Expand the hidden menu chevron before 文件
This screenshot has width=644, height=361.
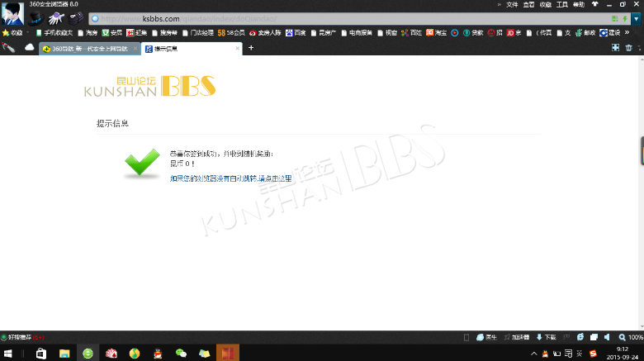(x=499, y=4)
